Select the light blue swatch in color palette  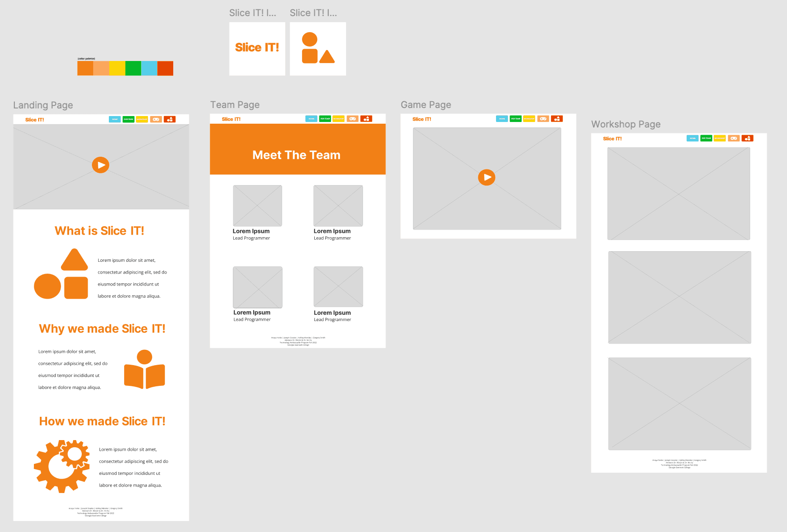(x=149, y=68)
